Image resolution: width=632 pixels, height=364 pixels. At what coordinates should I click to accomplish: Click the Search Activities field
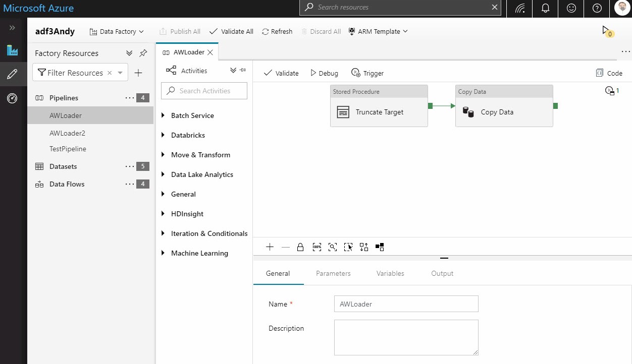[x=204, y=91]
